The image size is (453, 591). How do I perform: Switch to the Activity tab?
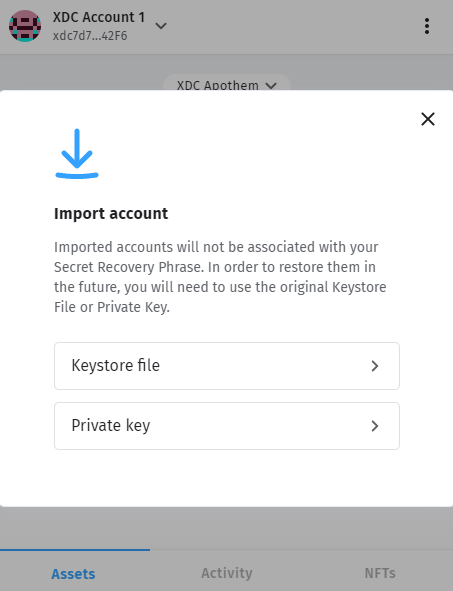coord(226,573)
